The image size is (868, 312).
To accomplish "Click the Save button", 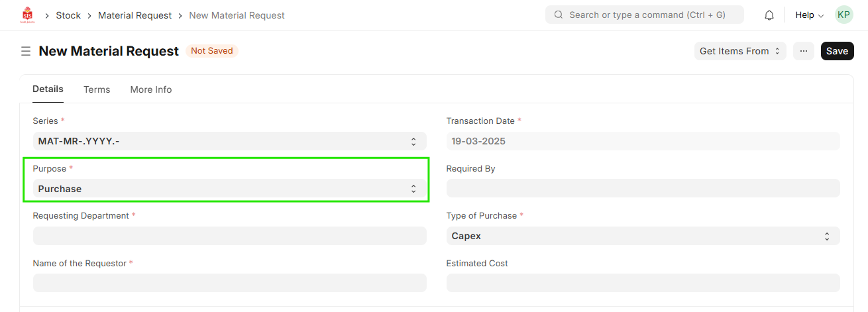I will click(x=837, y=51).
